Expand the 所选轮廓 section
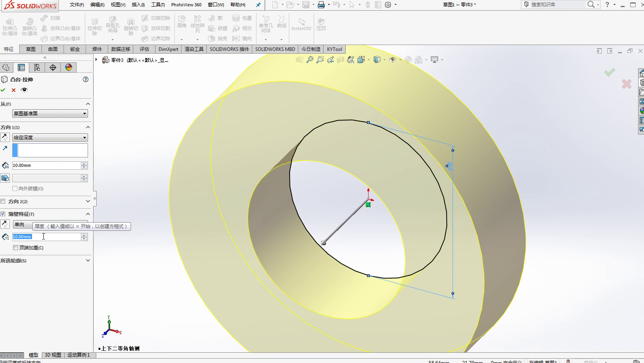Viewport: 644px width, 363px height. click(x=88, y=260)
